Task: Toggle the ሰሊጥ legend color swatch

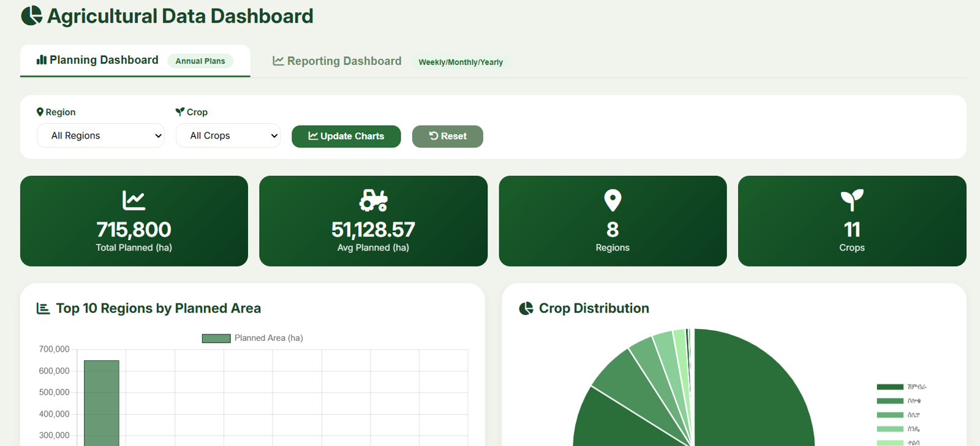Action: [x=890, y=415]
